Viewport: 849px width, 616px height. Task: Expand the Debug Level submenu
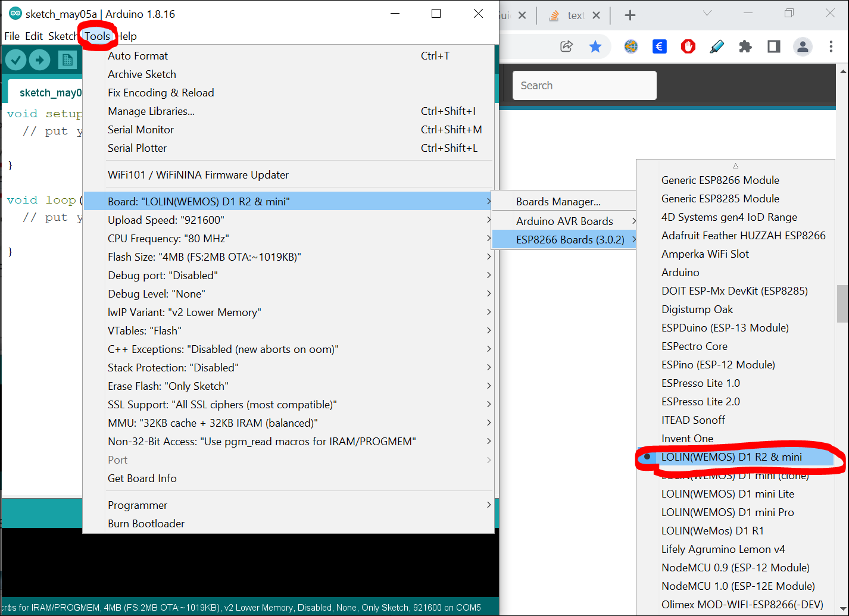(x=288, y=293)
